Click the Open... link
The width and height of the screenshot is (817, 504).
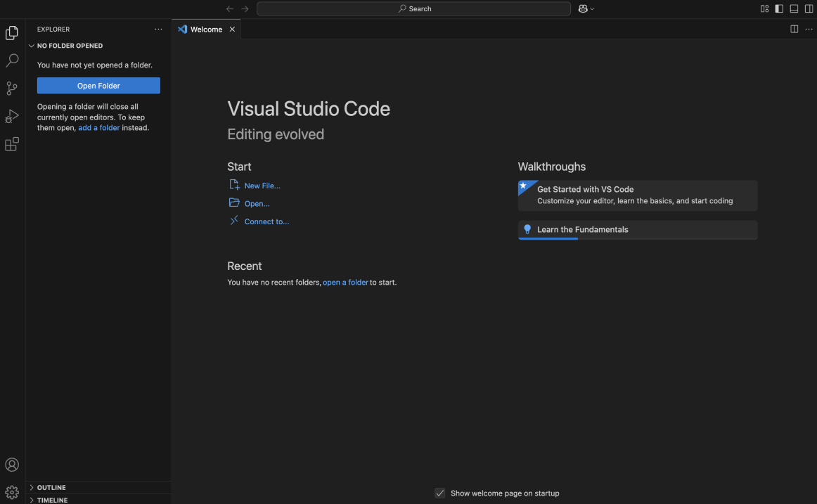(x=257, y=204)
